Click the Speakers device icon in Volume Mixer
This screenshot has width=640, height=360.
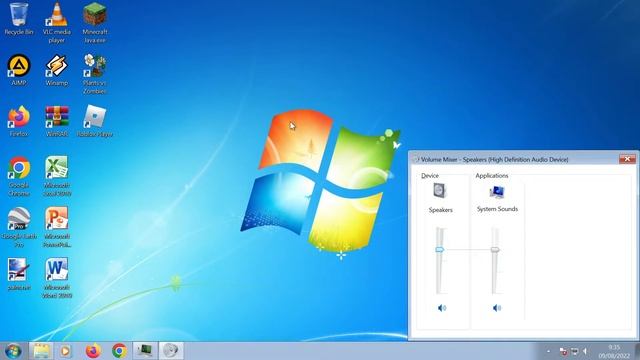tap(440, 191)
